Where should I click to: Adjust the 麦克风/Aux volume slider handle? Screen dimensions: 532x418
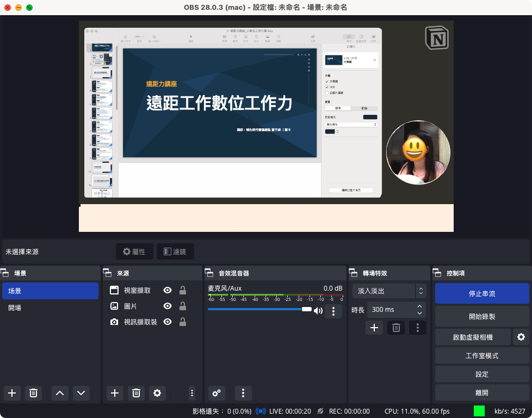[x=307, y=309]
